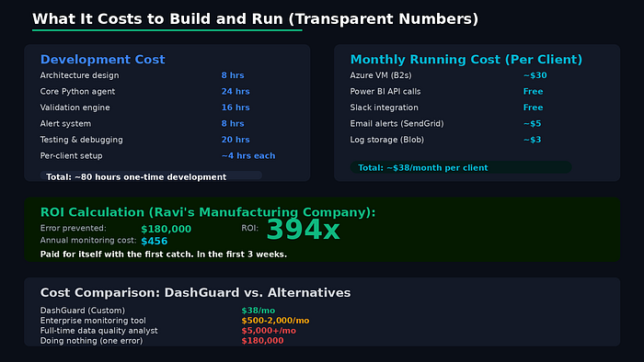Click the 'Doing nothing (one error)' label

[91, 341]
